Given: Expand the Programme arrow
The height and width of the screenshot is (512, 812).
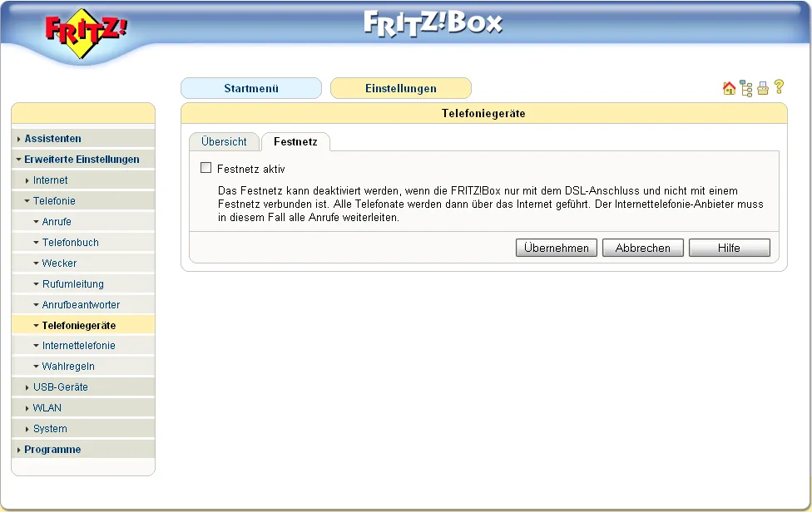Looking at the screenshot, I should 18,450.
